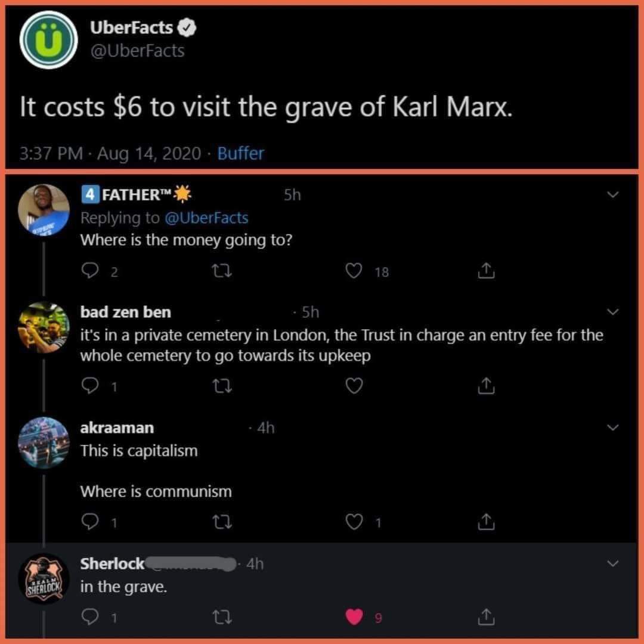Retweet the 'Where is the money going to?' tweet

point(222,271)
